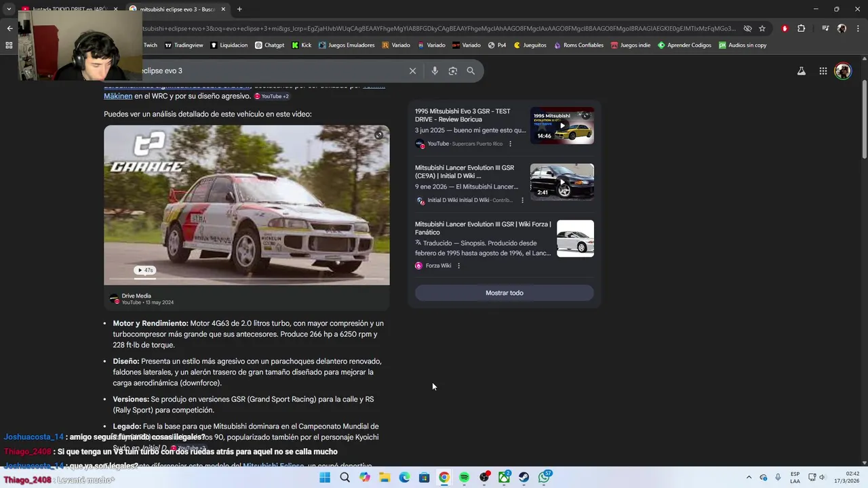868x488 pixels.
Task: Open Windows taskbar search
Action: pos(344,477)
